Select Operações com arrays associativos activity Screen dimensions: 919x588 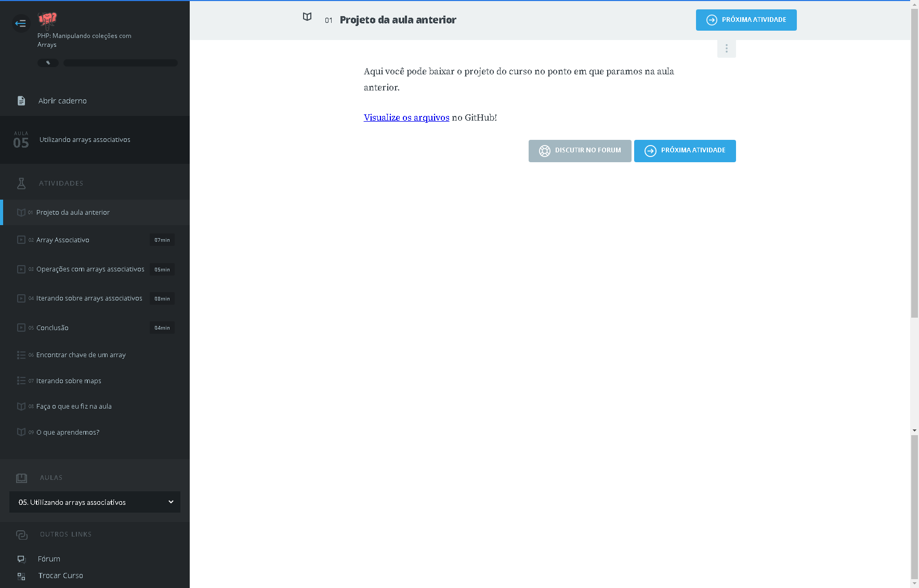[90, 269]
